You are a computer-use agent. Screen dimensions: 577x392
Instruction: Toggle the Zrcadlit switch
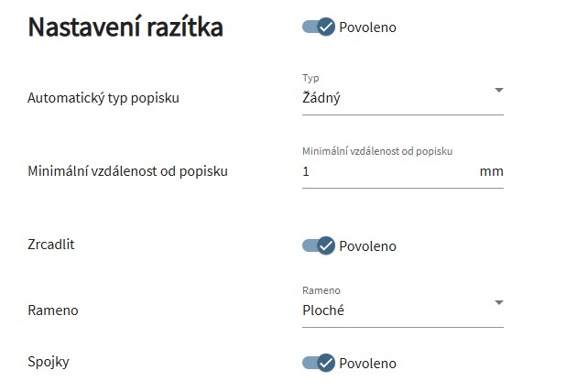click(319, 245)
